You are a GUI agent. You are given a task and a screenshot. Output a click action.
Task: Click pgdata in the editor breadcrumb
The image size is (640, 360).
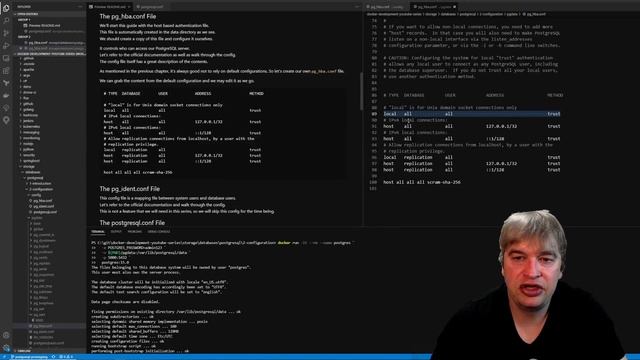point(512,14)
